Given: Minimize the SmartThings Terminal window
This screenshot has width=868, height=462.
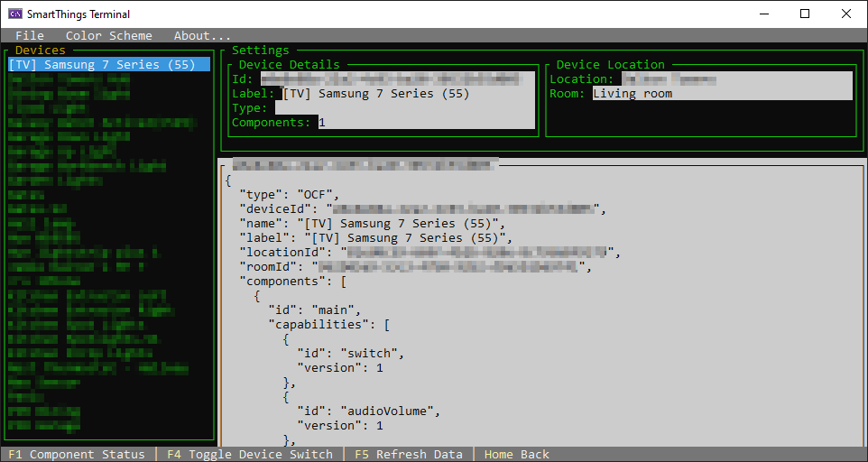Looking at the screenshot, I should tap(764, 14).
